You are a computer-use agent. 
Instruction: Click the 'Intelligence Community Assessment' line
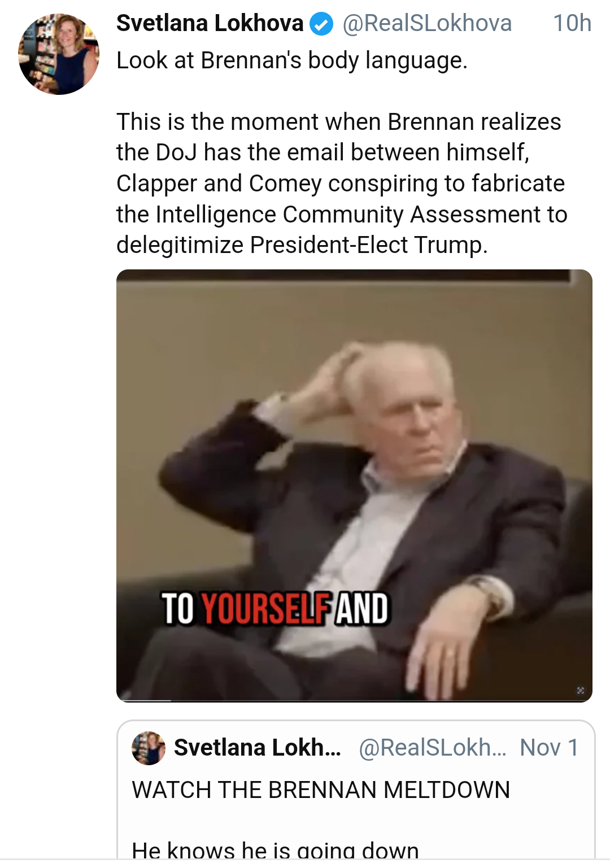pos(342,215)
